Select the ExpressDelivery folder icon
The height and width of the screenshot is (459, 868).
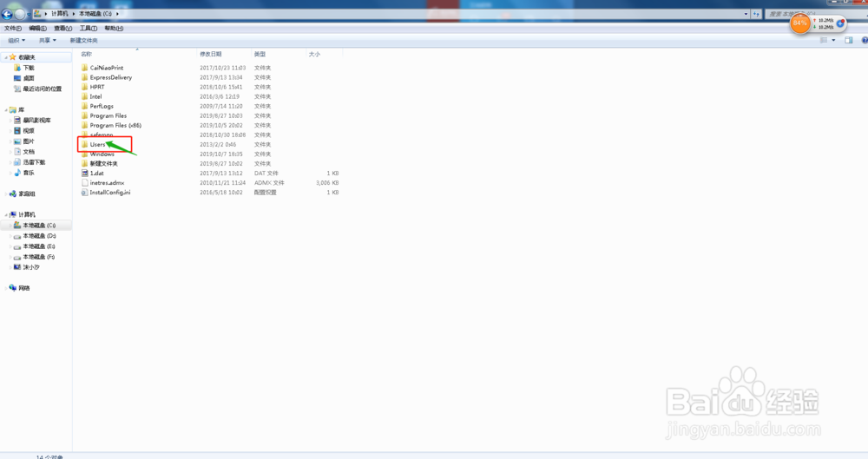coord(85,77)
